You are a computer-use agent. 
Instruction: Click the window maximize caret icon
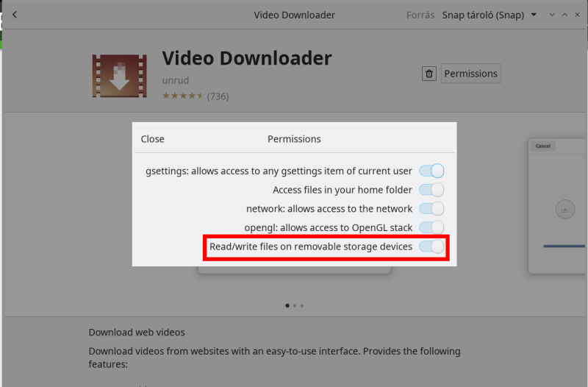(x=564, y=15)
